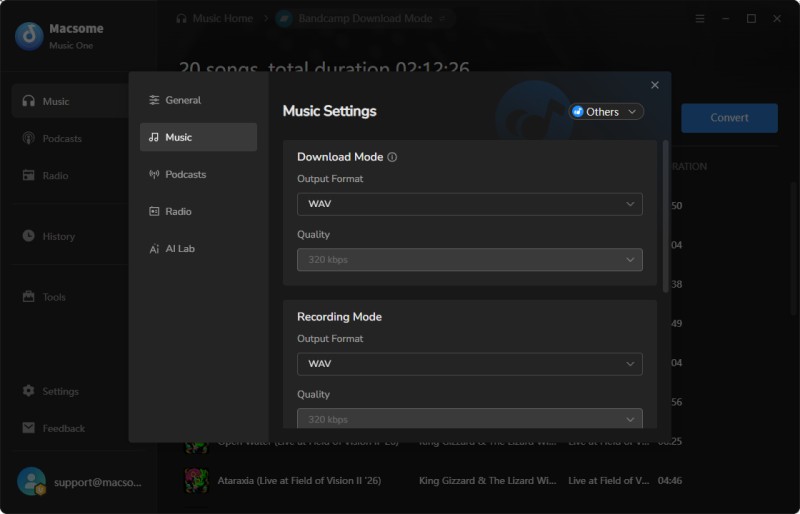Click the Feedback envelope icon
800x514 pixels.
(29, 428)
